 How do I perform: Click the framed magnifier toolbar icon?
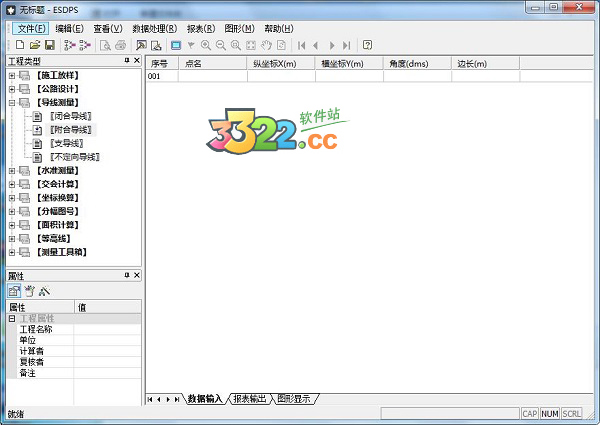[141, 45]
